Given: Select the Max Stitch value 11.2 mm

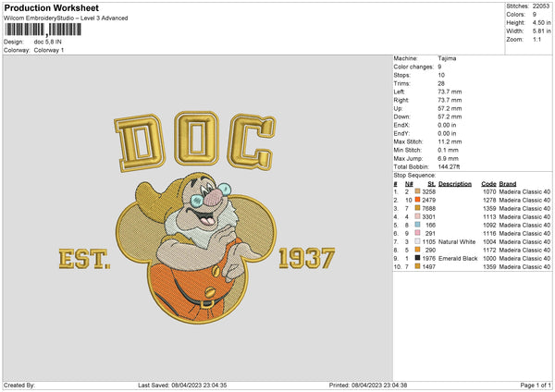Looking at the screenshot, I should point(450,141).
